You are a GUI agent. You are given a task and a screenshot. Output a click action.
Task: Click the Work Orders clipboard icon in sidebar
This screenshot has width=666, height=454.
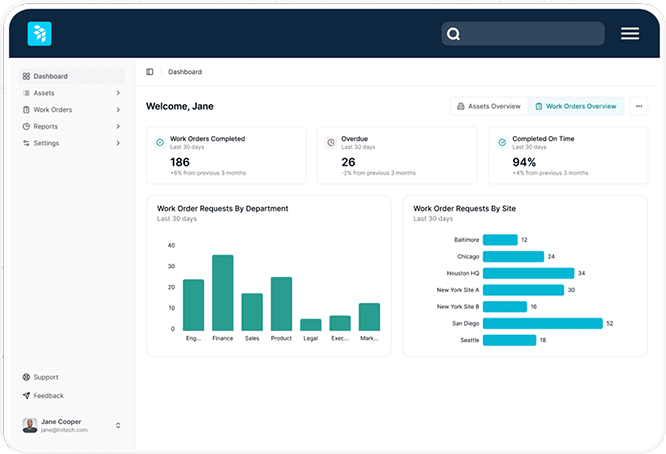26,110
